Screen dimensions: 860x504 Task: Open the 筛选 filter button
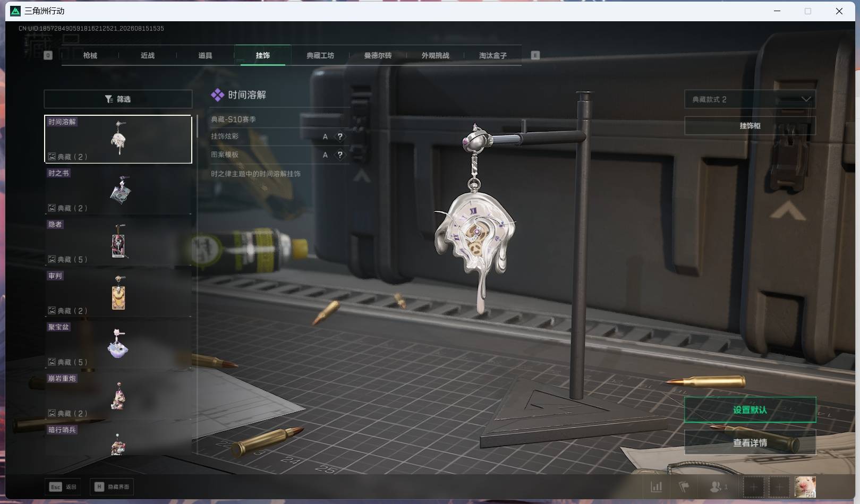pyautogui.click(x=118, y=99)
